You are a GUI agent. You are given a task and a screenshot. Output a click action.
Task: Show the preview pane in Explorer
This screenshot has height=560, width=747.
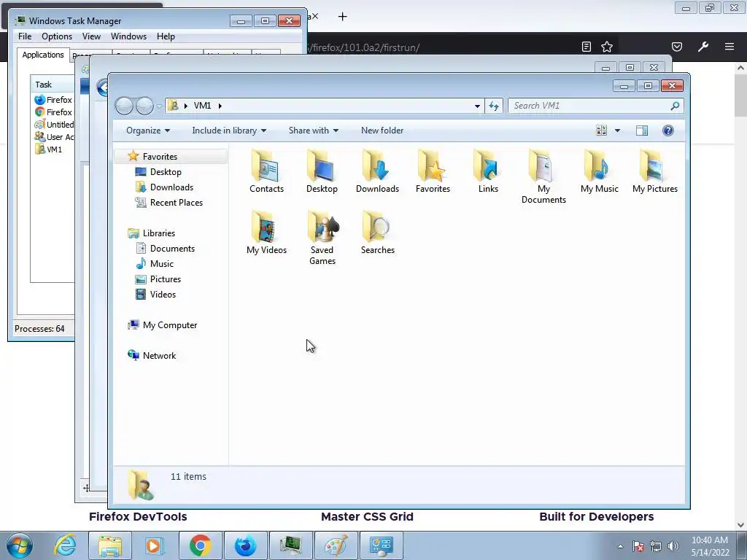(x=642, y=131)
